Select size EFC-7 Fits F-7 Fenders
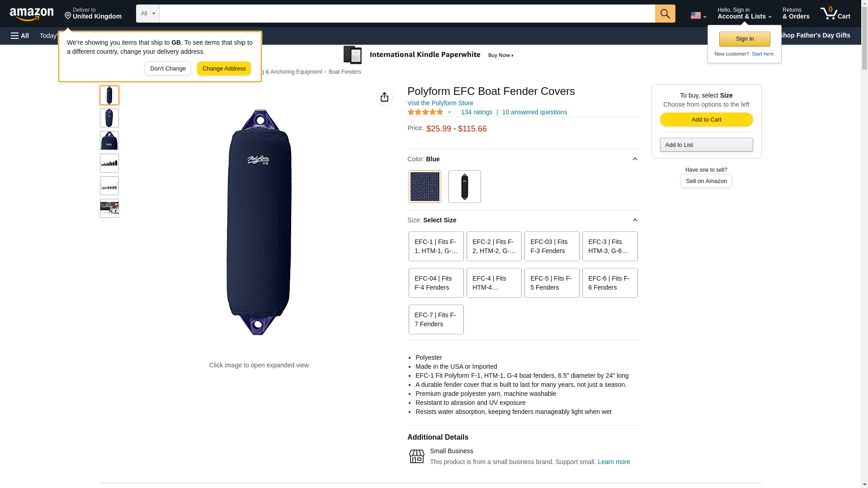 click(436, 319)
